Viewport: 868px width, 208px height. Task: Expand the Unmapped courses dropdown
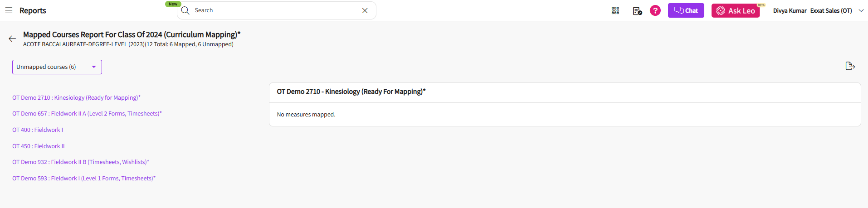57,67
